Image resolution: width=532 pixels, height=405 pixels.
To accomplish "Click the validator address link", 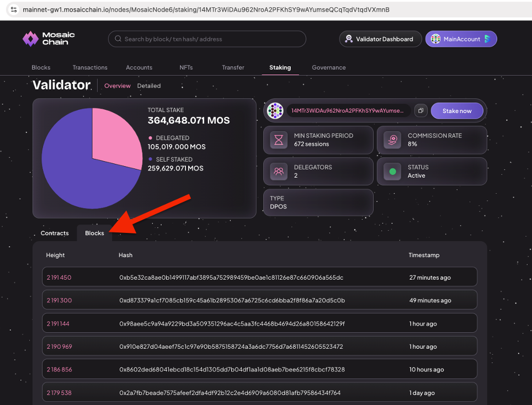I will pyautogui.click(x=347, y=111).
